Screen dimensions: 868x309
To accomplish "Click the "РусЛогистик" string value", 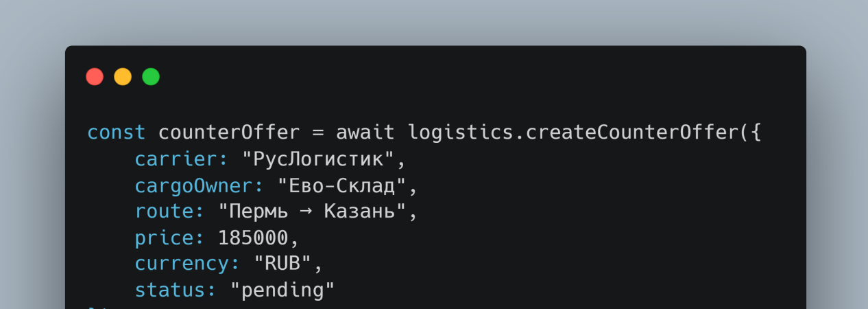I will click(x=318, y=159).
